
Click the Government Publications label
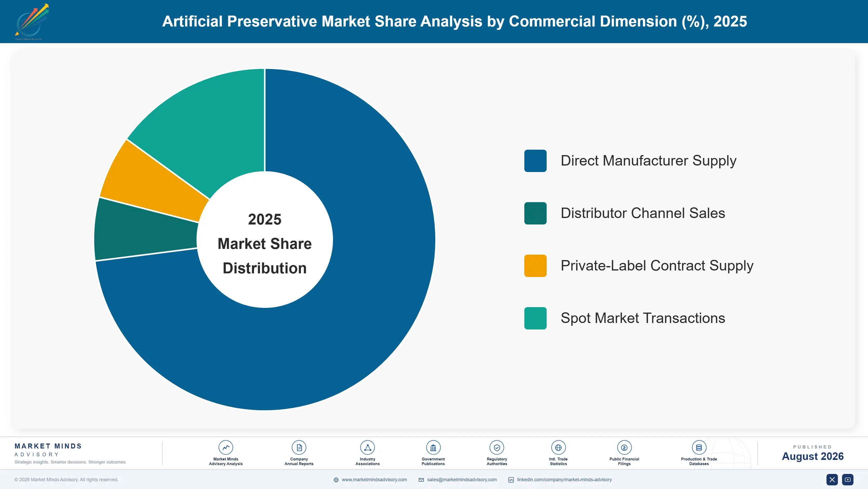[x=433, y=461]
